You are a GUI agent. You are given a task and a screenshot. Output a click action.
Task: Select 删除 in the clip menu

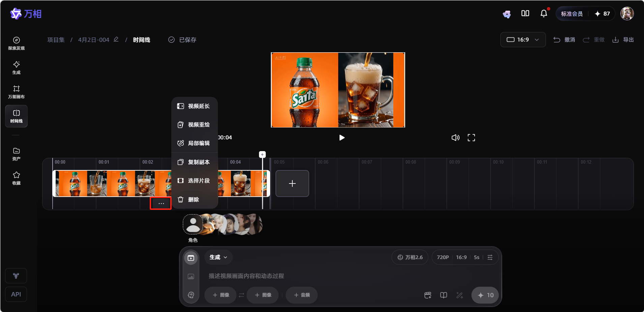(x=194, y=200)
